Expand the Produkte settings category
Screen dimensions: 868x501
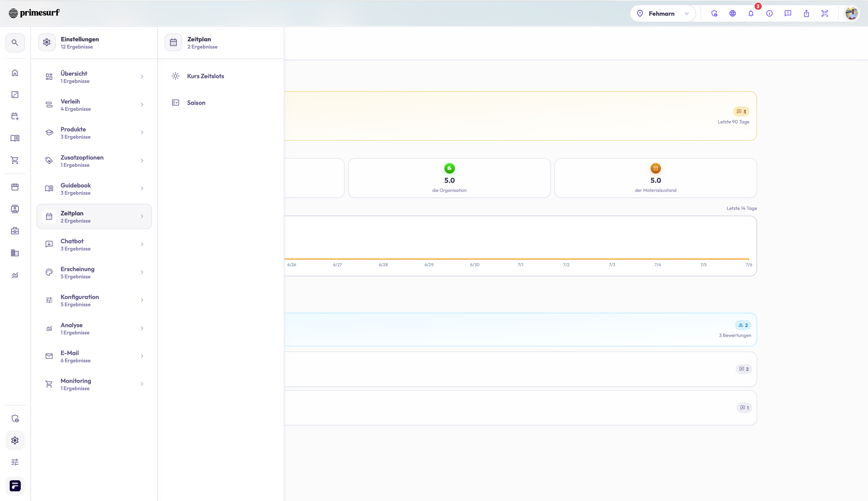point(94,132)
